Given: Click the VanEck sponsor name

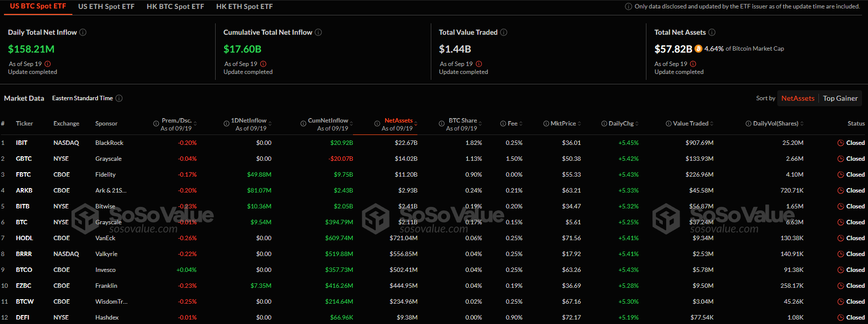Looking at the screenshot, I should click(x=106, y=238).
